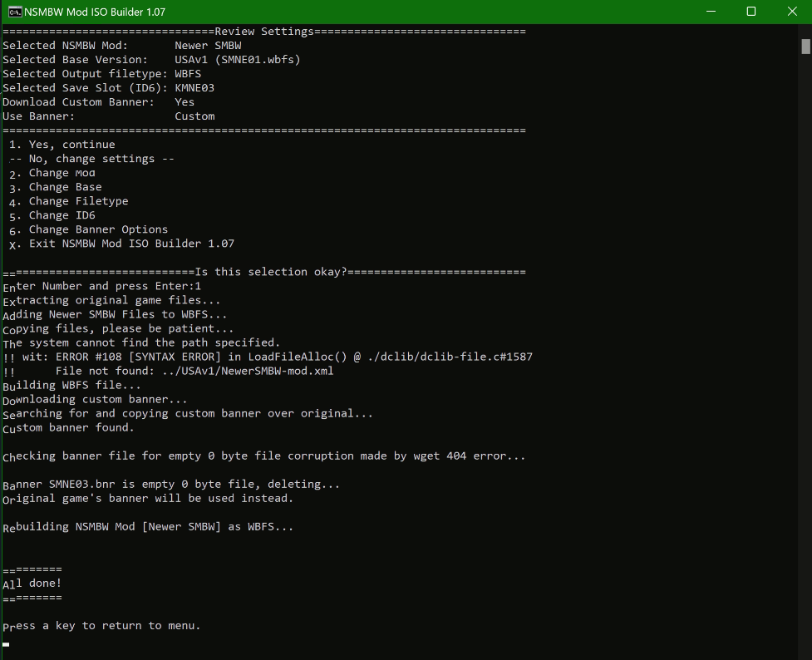Viewport: 812px width, 660px height.
Task: Click the 'All done!' message
Action: tap(32, 584)
